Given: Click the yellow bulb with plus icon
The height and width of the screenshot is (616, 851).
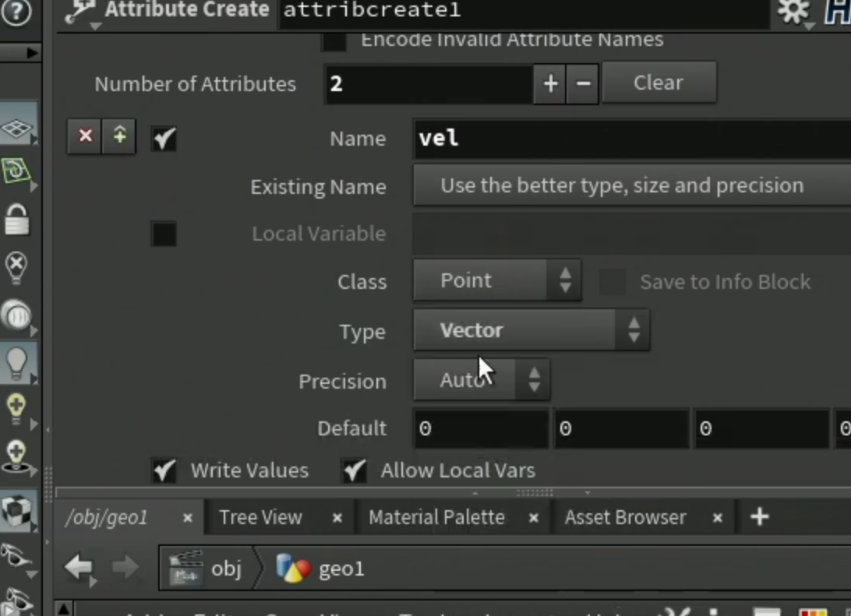Looking at the screenshot, I should (16, 409).
